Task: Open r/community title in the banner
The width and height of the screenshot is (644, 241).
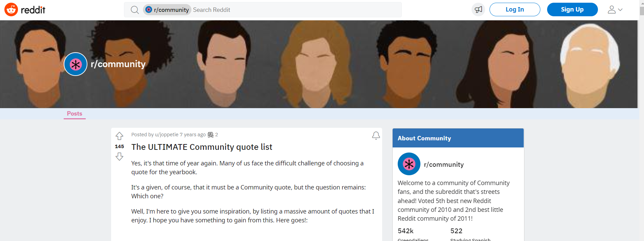Action: [118, 64]
